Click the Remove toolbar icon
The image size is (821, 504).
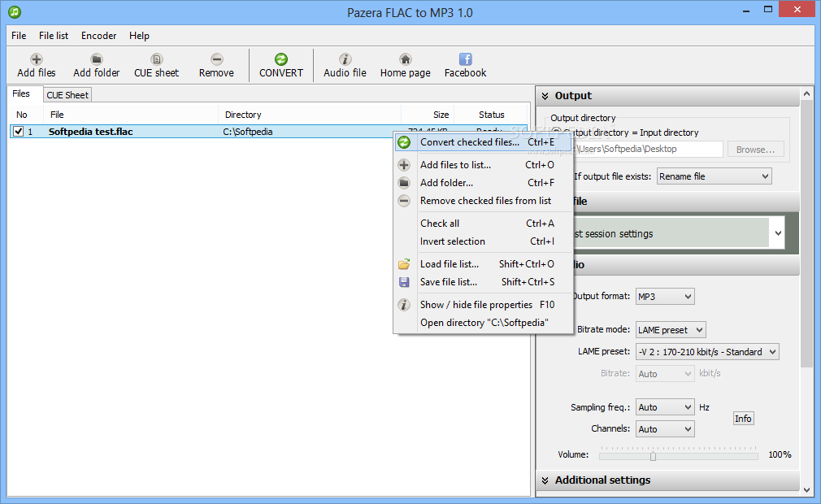217,59
